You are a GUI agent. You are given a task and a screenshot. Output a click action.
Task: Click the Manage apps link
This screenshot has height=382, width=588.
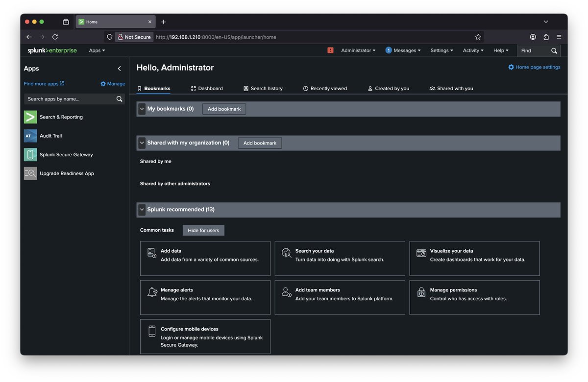pos(113,84)
